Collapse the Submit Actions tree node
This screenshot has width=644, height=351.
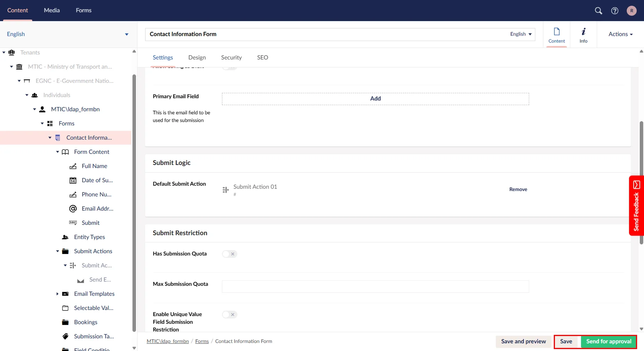[58, 251]
